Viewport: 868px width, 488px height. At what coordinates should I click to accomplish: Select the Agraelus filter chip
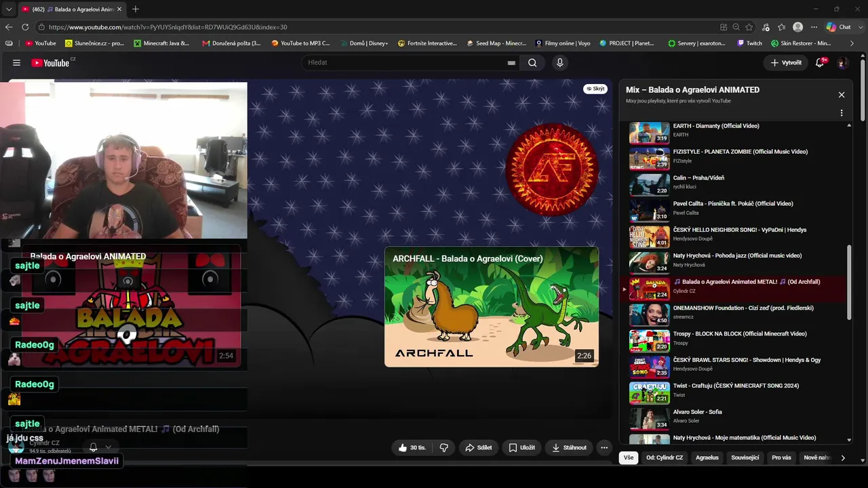(x=707, y=457)
